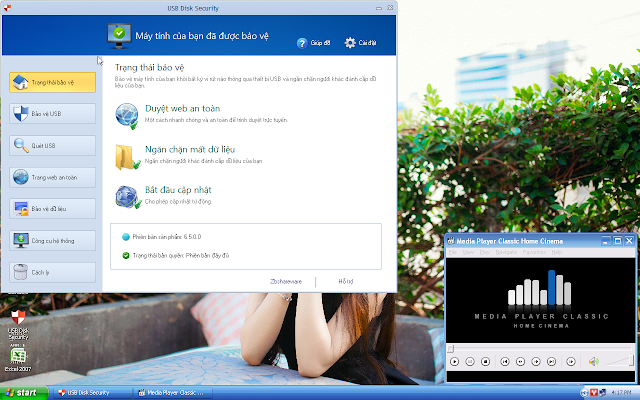Click the folder icon beside Ngăn chặn mất dữ liệu
Viewport: 640px width, 400px height.
[127, 157]
